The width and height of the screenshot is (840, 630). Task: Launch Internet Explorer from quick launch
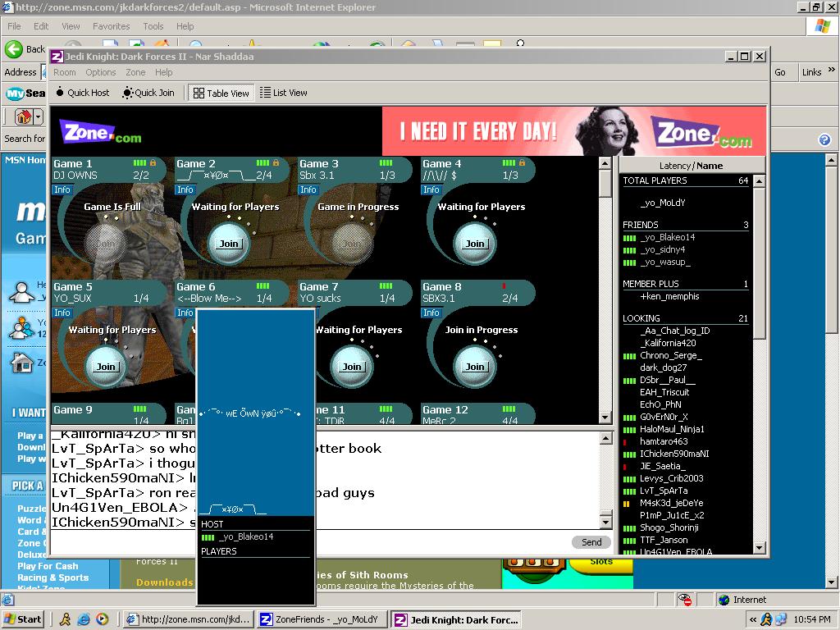(84, 619)
